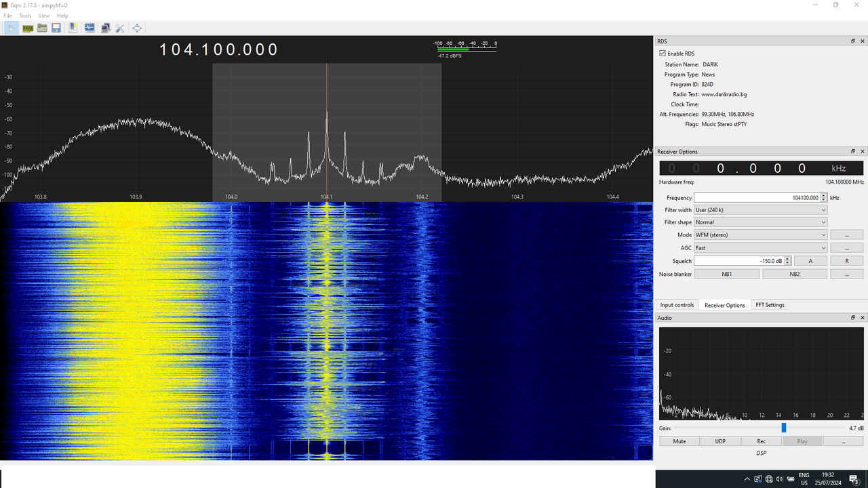The height and width of the screenshot is (488, 868).
Task: Click the network globe tray icon
Action: click(769, 479)
